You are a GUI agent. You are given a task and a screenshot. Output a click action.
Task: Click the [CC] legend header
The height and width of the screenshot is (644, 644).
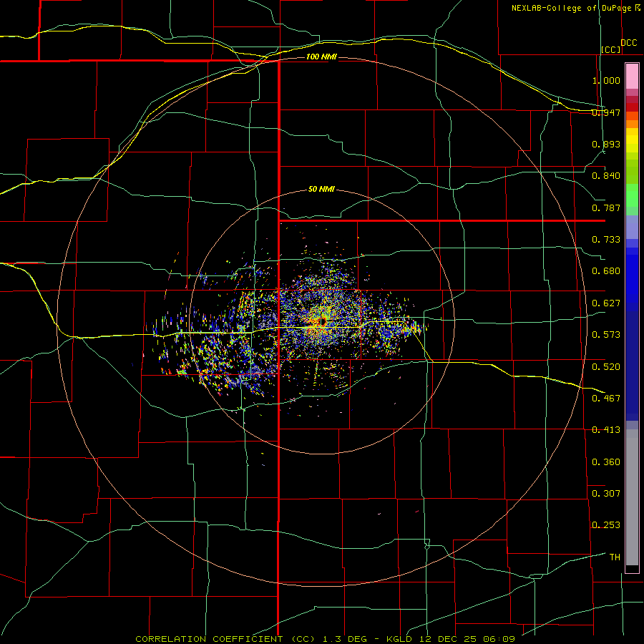click(611, 49)
